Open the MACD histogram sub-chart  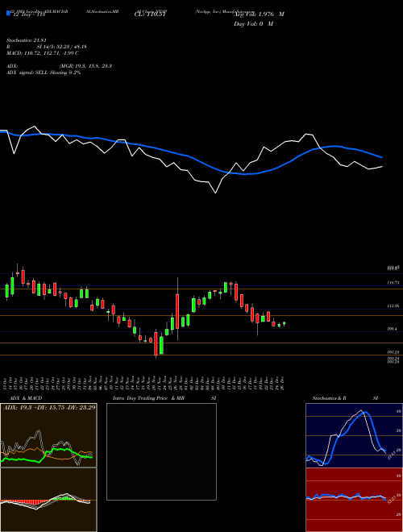coord(48,500)
